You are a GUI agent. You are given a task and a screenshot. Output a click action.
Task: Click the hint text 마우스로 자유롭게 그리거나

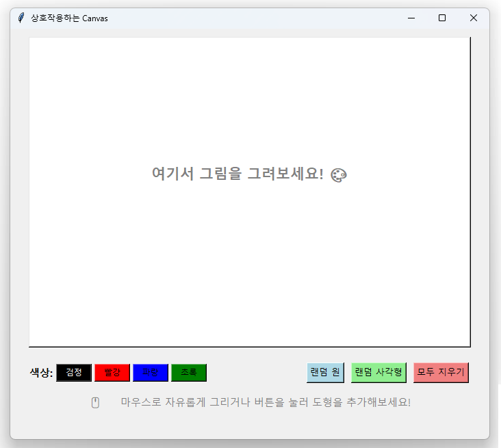click(x=185, y=402)
